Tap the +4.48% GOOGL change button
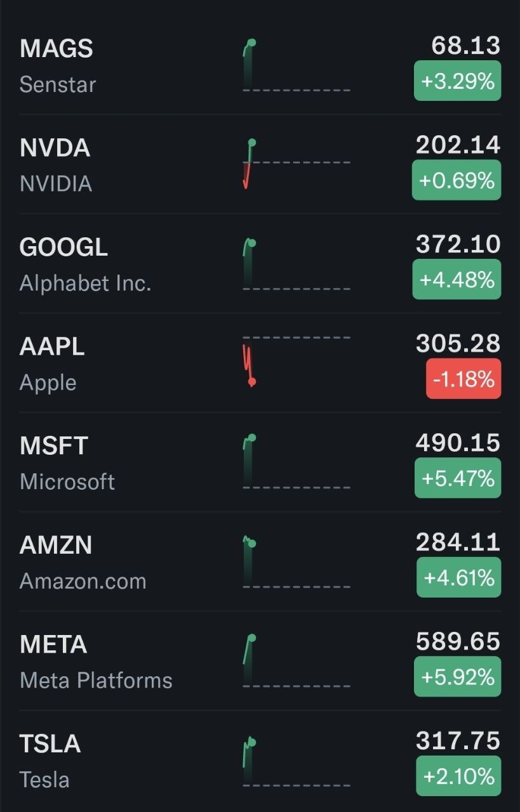This screenshot has width=520, height=812. click(458, 279)
